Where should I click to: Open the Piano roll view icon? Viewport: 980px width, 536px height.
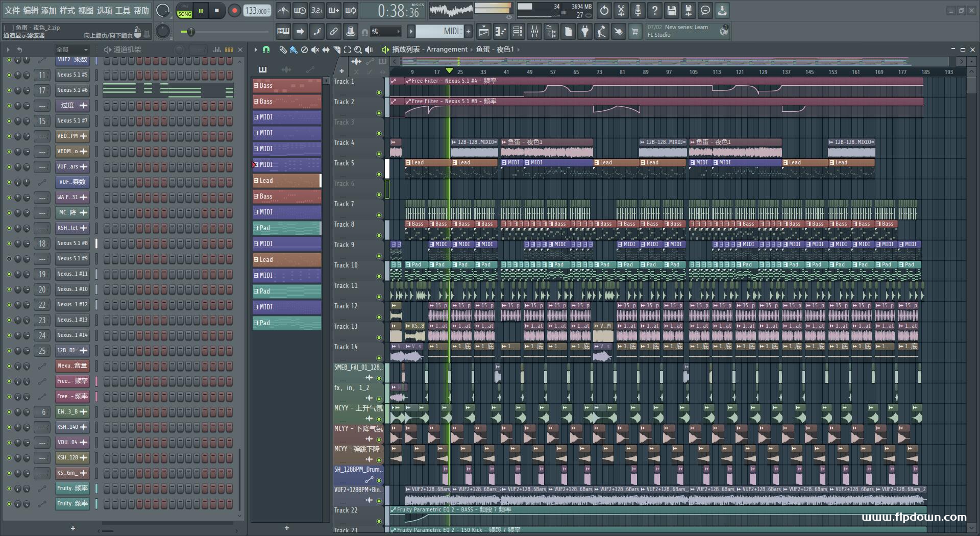tap(501, 32)
